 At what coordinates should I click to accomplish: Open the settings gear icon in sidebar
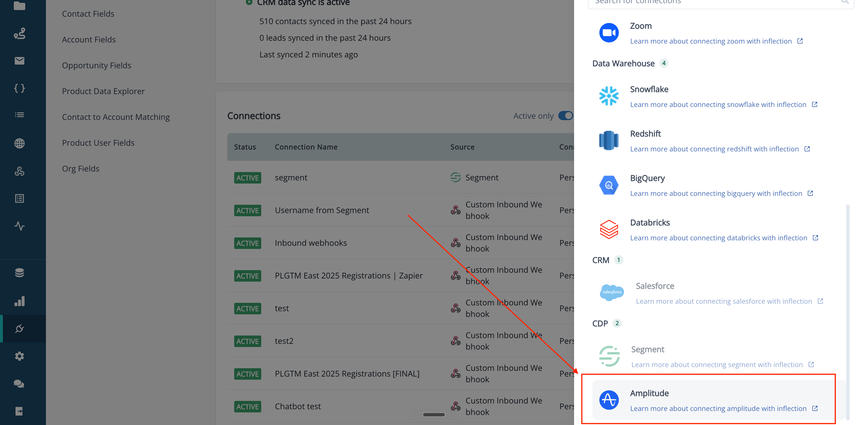click(x=20, y=356)
